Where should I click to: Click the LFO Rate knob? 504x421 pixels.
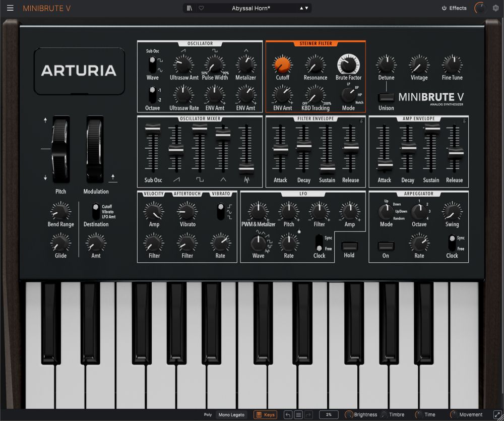pyautogui.click(x=289, y=243)
